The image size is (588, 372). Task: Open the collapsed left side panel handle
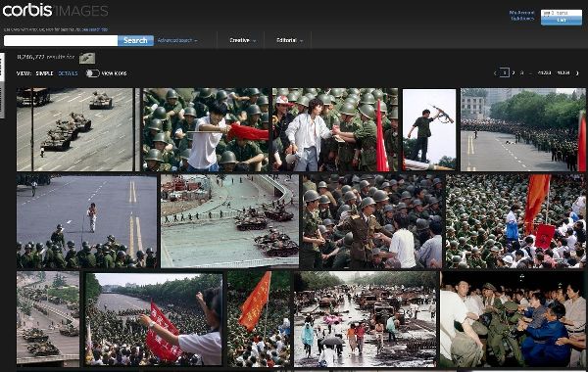(2, 85)
